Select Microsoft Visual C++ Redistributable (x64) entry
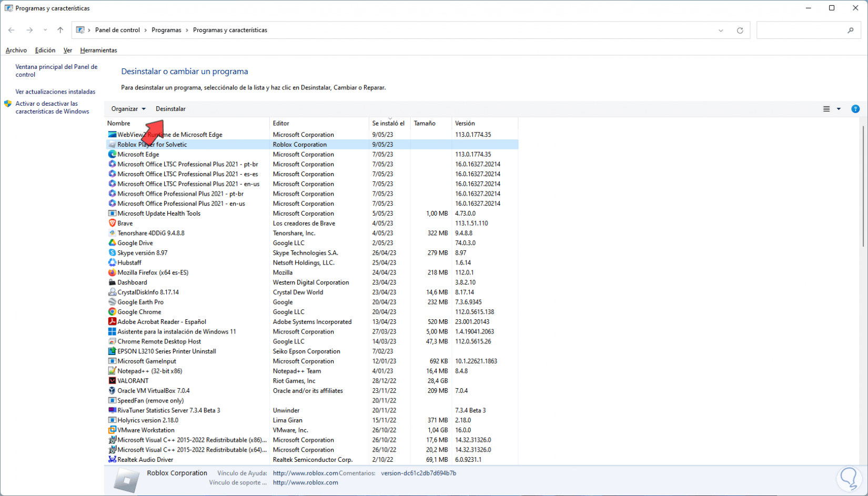The height and width of the screenshot is (496, 868). point(312,450)
